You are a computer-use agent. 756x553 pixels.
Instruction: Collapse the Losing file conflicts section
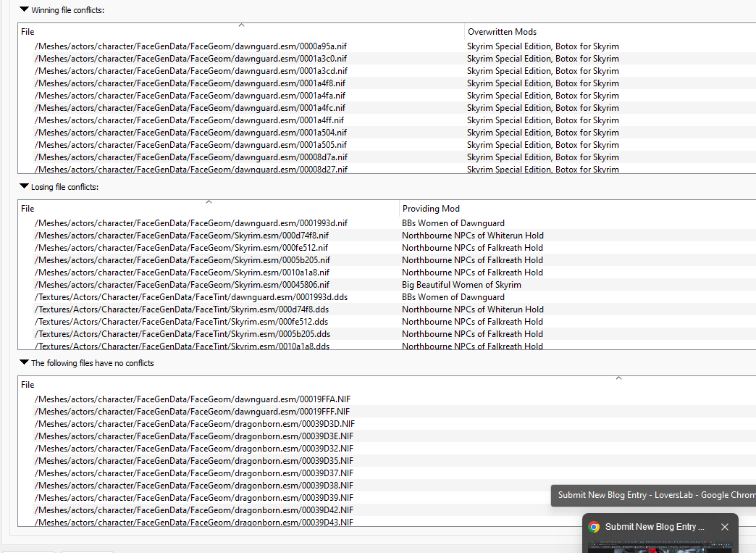pos(24,186)
